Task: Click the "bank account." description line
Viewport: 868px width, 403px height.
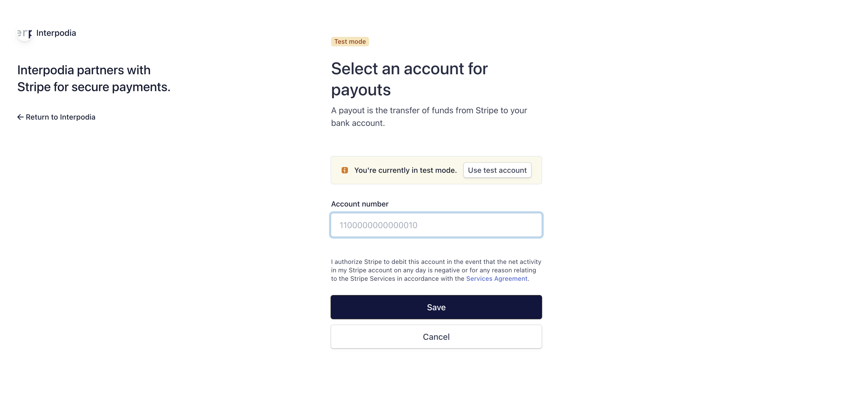Action: tap(357, 123)
